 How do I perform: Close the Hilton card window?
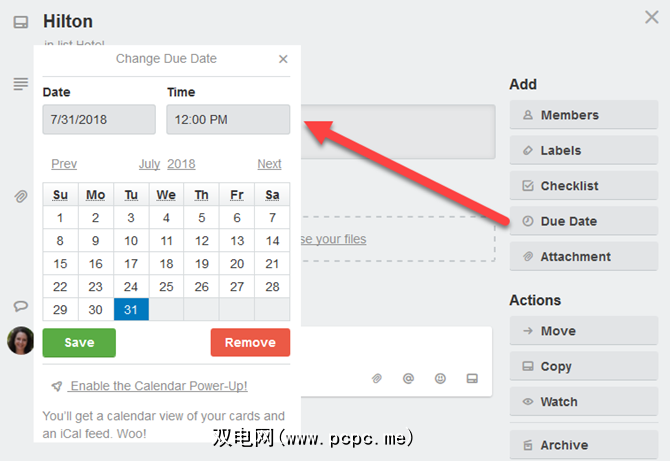coord(652,16)
